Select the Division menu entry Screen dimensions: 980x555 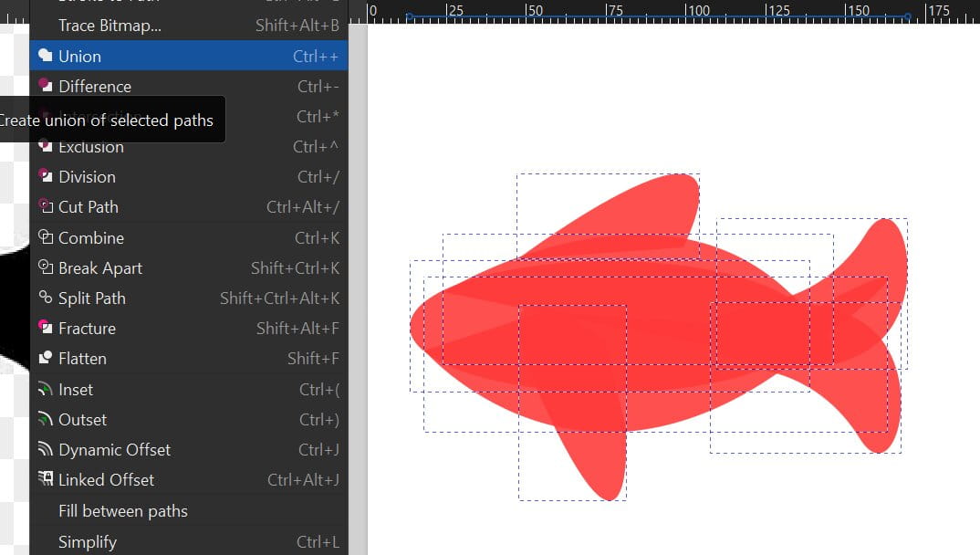coord(189,177)
